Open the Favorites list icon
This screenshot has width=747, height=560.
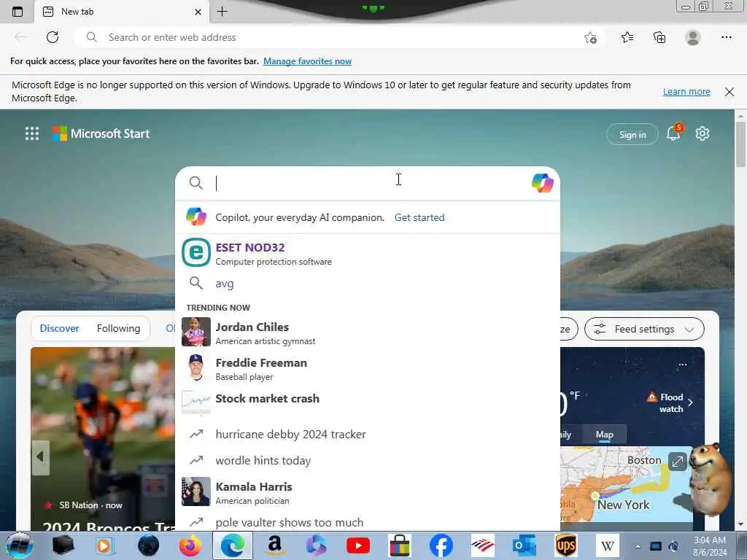pyautogui.click(x=627, y=37)
